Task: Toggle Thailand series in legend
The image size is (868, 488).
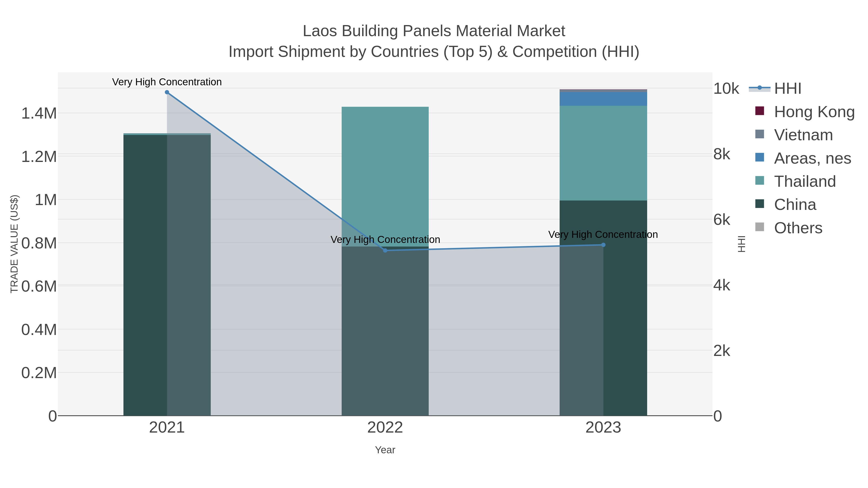Action: (795, 181)
